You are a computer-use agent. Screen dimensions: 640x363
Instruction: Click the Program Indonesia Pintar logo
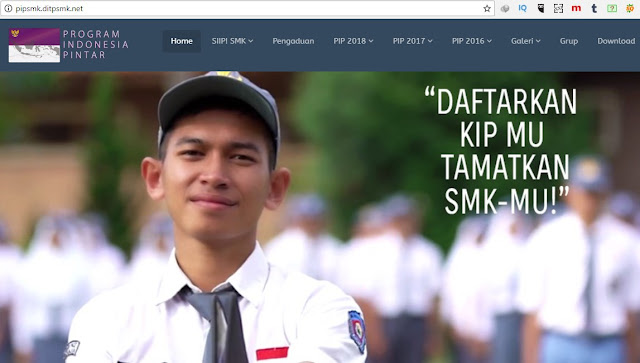click(34, 45)
